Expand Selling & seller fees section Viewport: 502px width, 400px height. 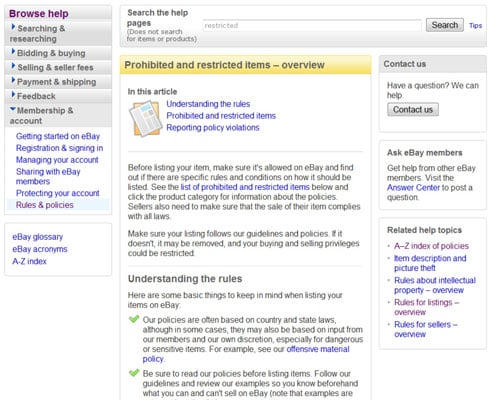(x=58, y=67)
